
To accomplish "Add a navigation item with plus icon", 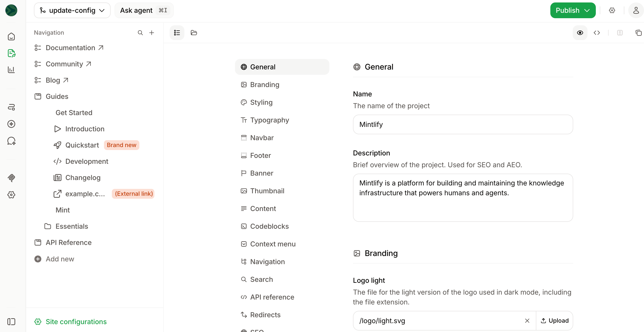I will coord(151,33).
